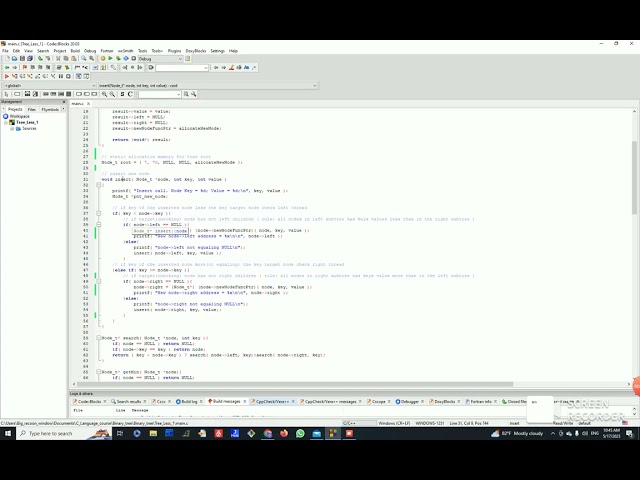Close the Management panel

coord(64,102)
